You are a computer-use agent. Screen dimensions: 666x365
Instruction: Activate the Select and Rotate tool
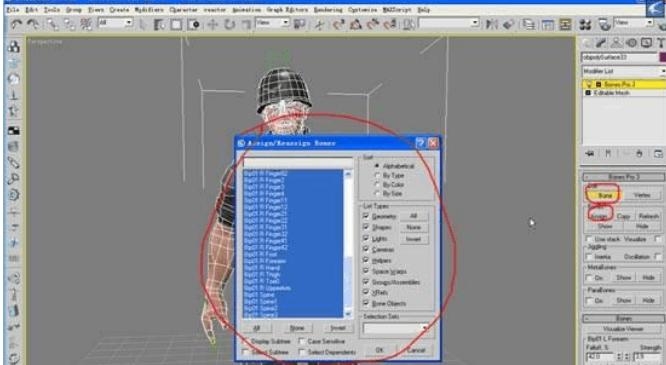pos(229,24)
